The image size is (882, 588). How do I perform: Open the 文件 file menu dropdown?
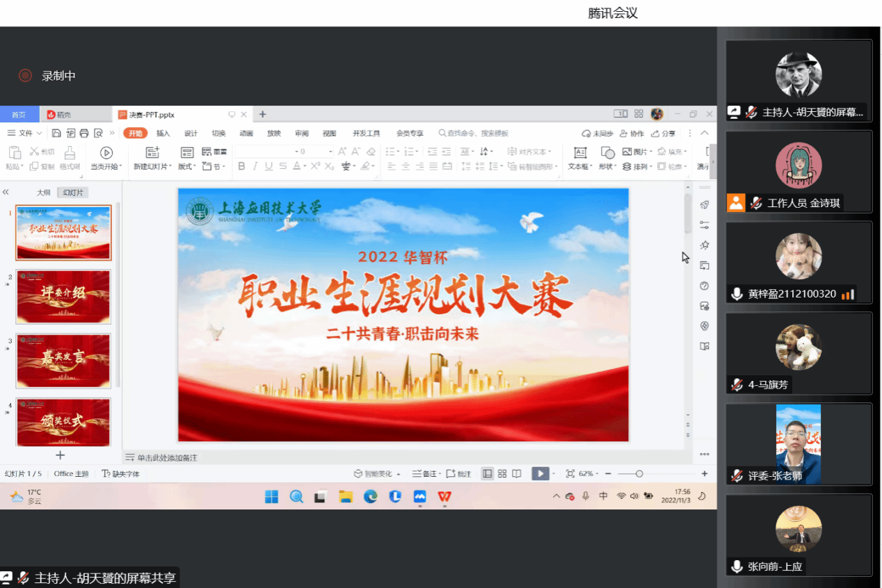pos(26,133)
